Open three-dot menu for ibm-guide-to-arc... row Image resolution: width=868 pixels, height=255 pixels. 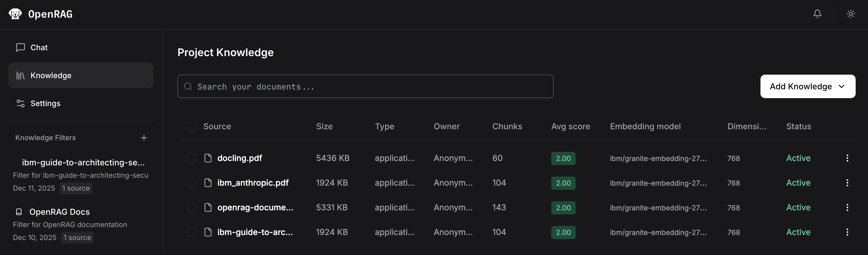847,232
